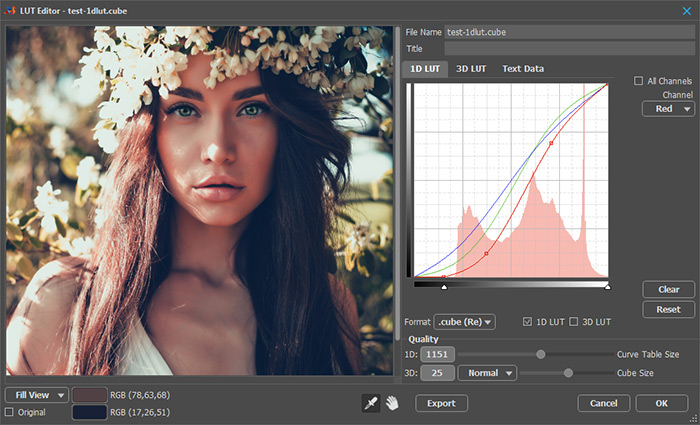
Task: Open the Fill View zoom dropdown
Action: click(x=37, y=395)
